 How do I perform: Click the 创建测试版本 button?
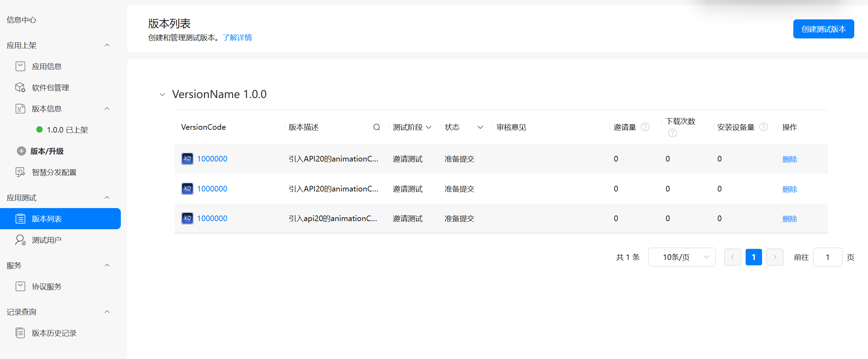pos(823,29)
